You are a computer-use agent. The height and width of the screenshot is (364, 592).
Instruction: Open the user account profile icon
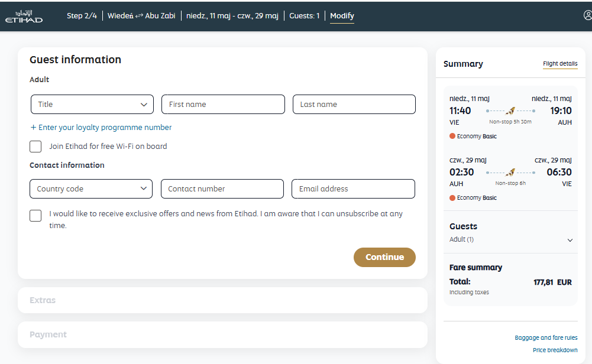pyautogui.click(x=588, y=15)
